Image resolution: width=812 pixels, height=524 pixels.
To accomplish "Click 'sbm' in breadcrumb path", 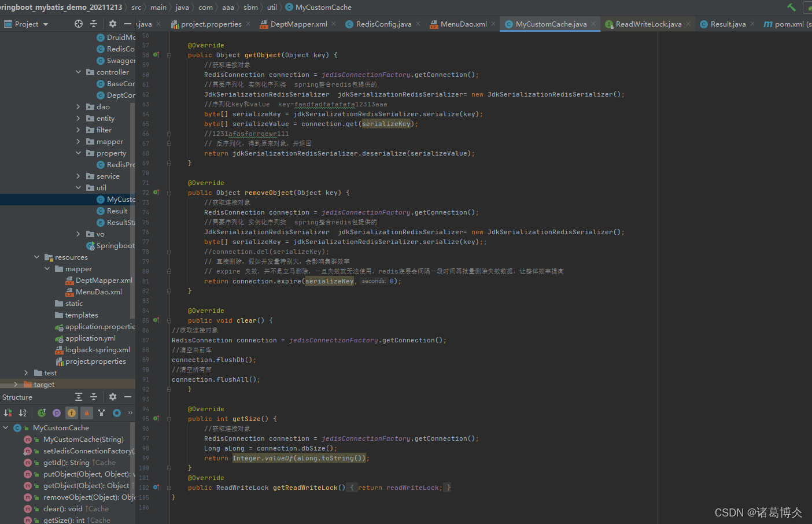I will click(x=250, y=8).
